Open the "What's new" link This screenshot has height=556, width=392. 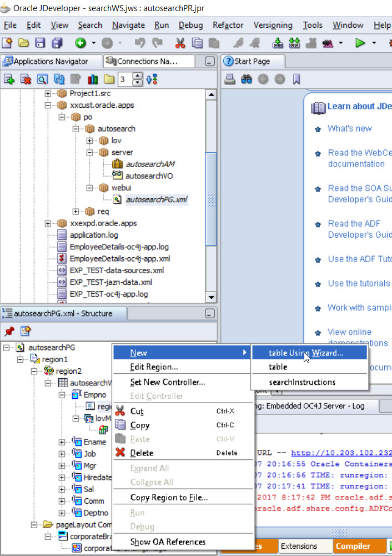(349, 129)
